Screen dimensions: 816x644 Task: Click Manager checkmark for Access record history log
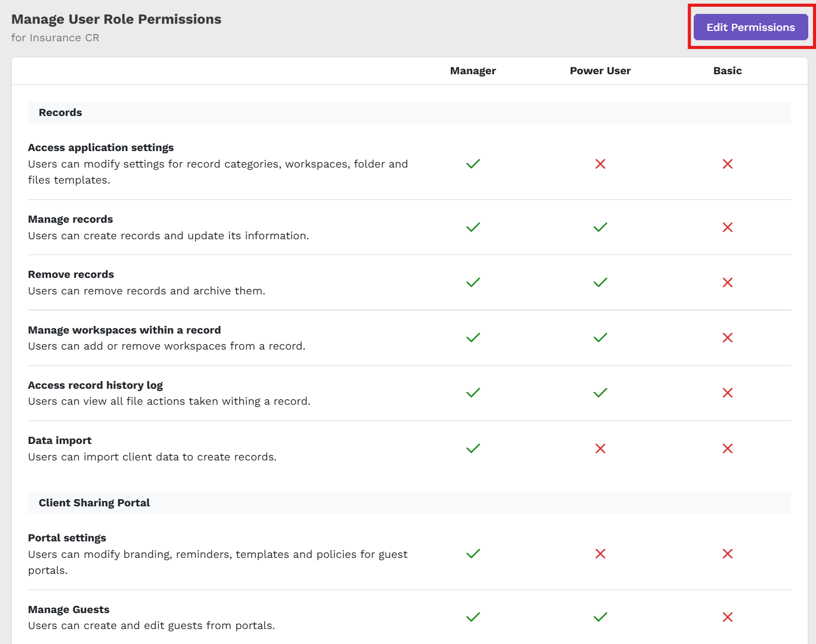[x=473, y=393]
